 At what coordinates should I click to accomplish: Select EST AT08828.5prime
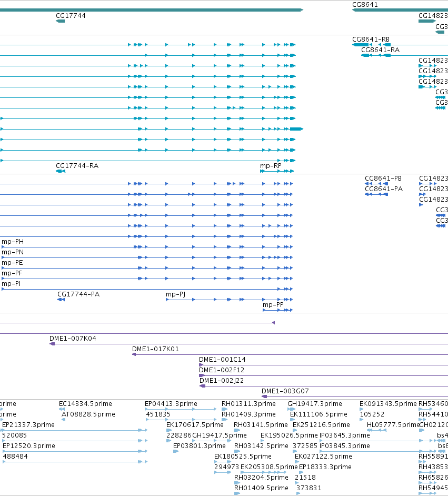click(88, 414)
